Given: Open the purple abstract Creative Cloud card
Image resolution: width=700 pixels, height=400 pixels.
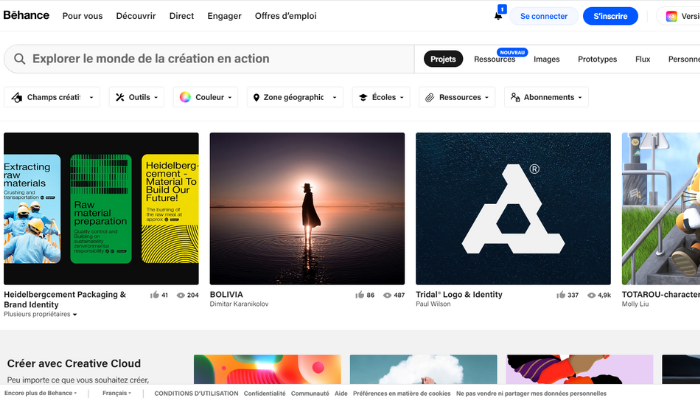Looking at the screenshot, I should (579, 369).
